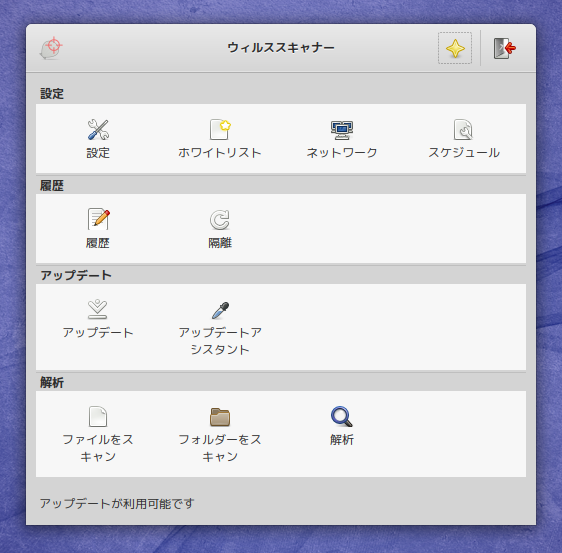Image resolution: width=562 pixels, height=553 pixels.
Task: Click the アップデートが利用可能です status message
Action: pos(117,504)
